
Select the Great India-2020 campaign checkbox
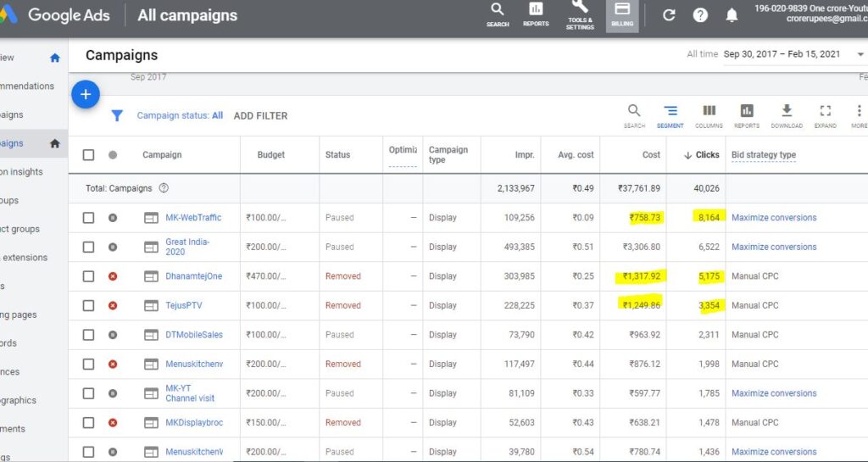[x=88, y=248]
